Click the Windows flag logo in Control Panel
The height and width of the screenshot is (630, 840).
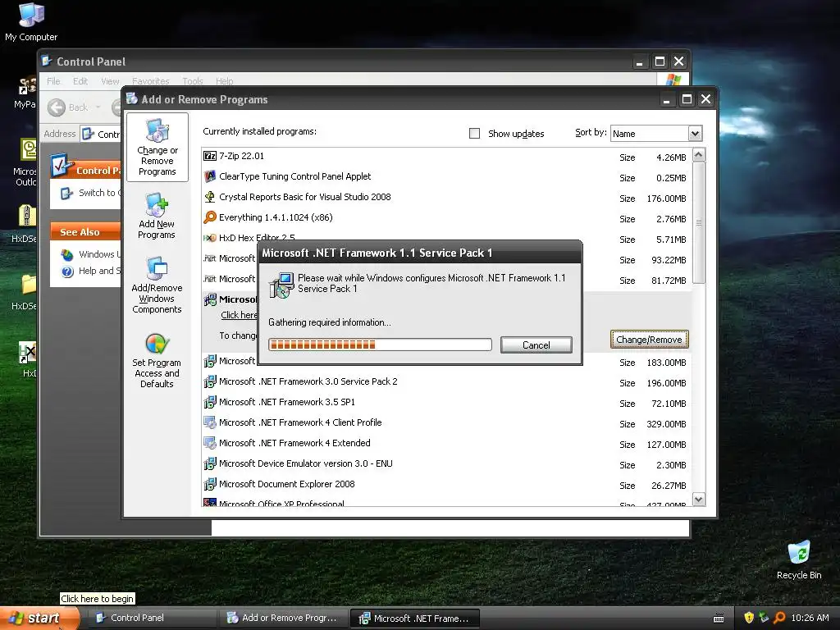[x=673, y=80]
